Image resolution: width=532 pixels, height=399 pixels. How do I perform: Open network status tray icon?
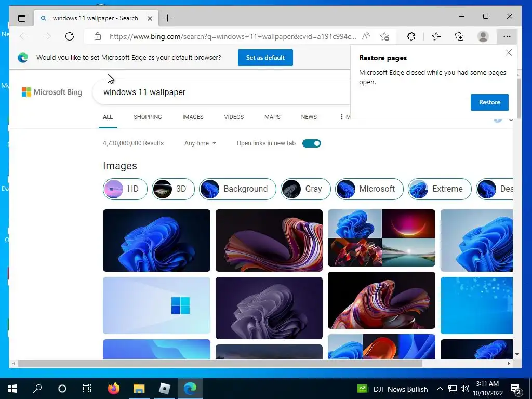point(453,389)
